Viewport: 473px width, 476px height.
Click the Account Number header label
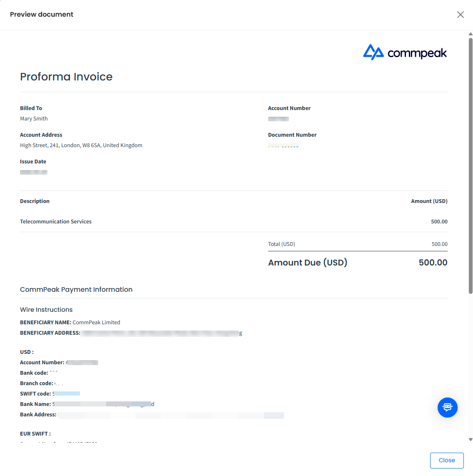[x=289, y=108]
